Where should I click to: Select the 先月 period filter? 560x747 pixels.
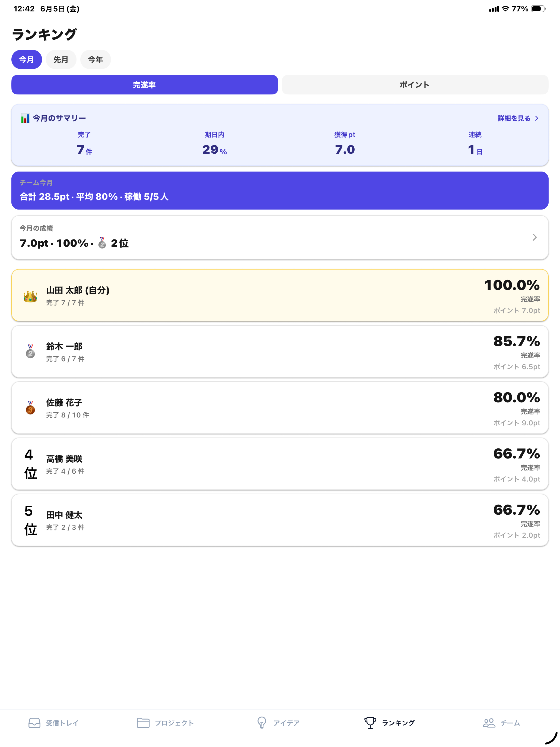click(61, 59)
